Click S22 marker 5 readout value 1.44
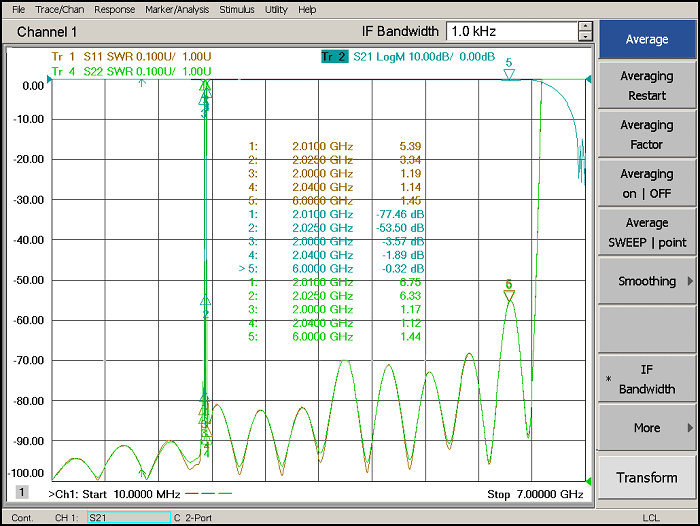Viewport: 700px width, 526px height. tap(410, 337)
